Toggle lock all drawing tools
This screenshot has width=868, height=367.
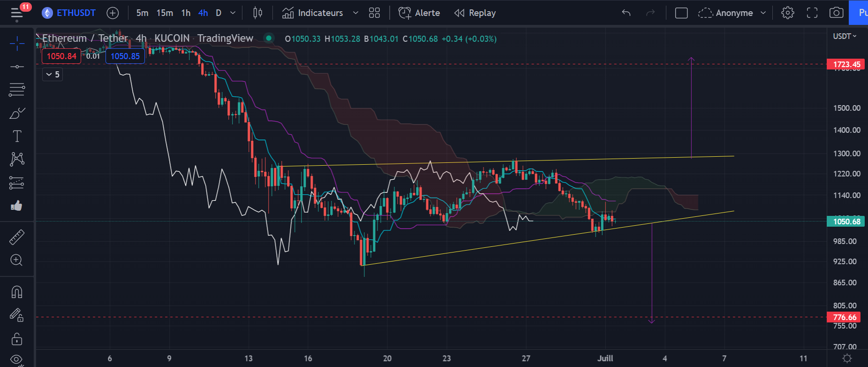(17, 338)
